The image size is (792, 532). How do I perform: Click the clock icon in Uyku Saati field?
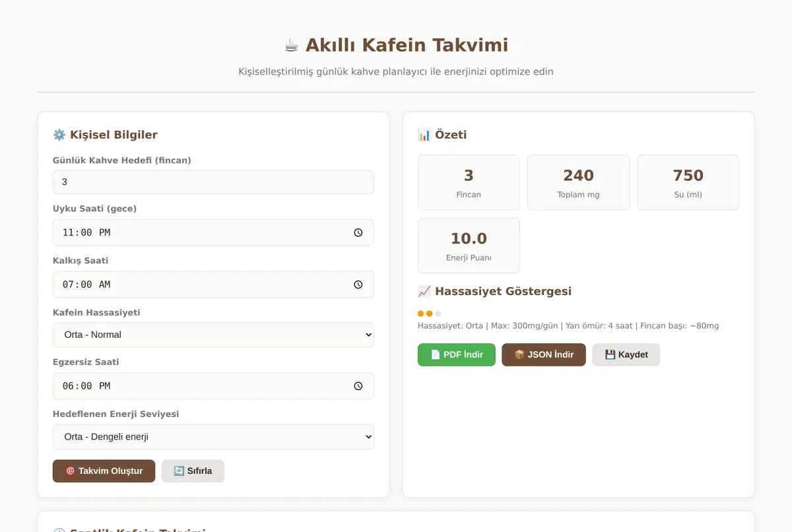coord(358,233)
